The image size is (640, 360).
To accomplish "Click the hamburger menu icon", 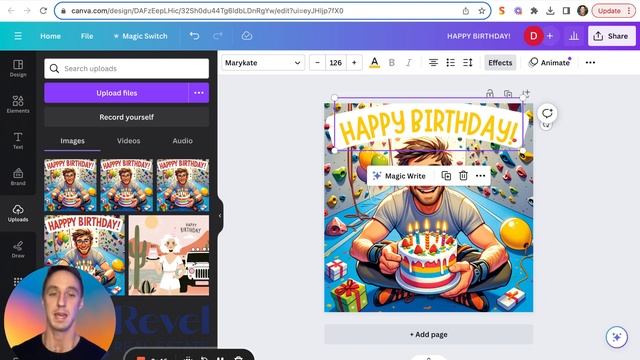I will point(18,36).
